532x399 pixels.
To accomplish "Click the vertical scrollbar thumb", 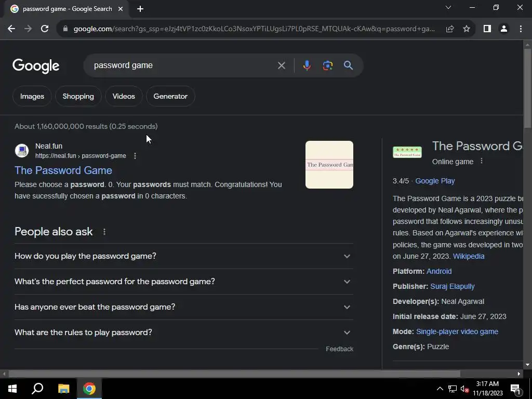I will coord(527,88).
